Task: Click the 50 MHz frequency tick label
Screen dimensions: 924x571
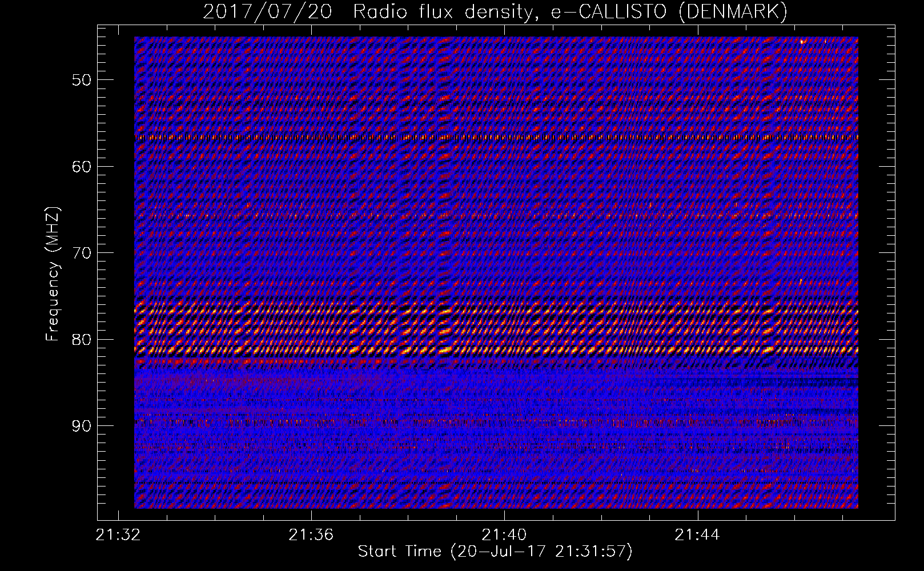Action: (x=82, y=79)
